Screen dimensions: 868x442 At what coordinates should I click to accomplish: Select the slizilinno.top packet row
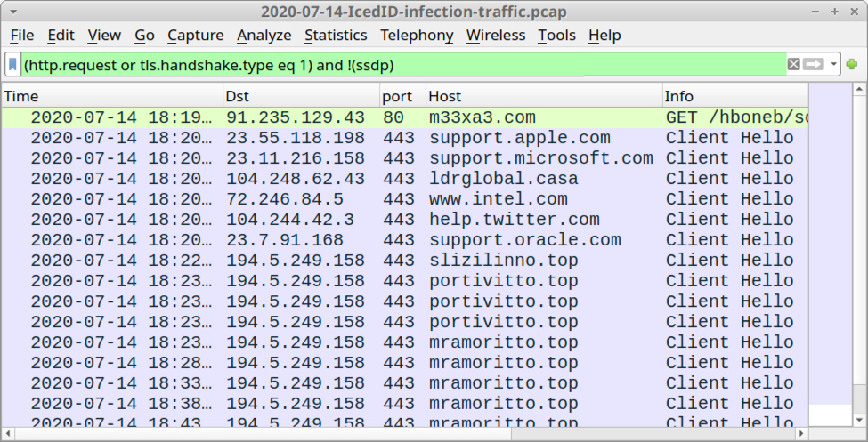405,261
